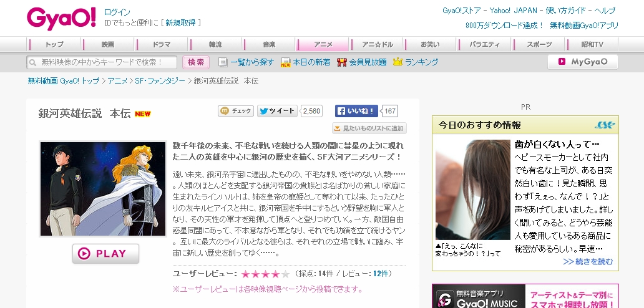Screen dimensions: 644x308
Task: Click the red NEW badge beside title
Action: 143,114
